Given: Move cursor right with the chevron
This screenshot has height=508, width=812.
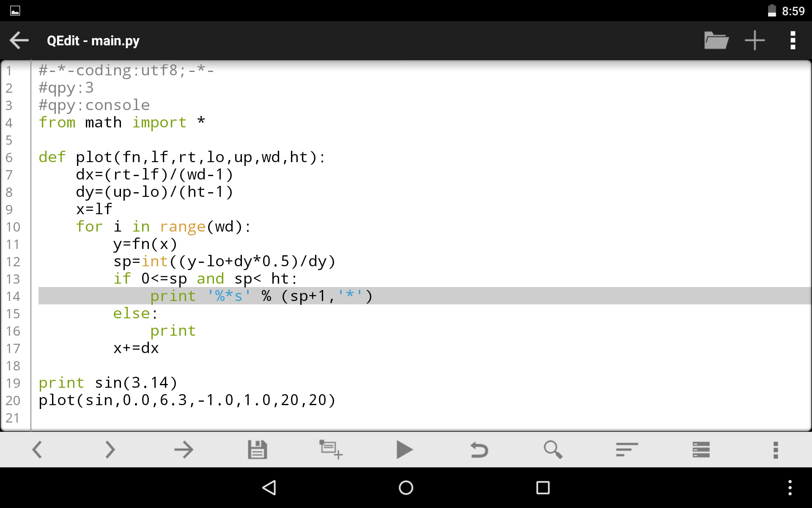Looking at the screenshot, I should [x=110, y=450].
